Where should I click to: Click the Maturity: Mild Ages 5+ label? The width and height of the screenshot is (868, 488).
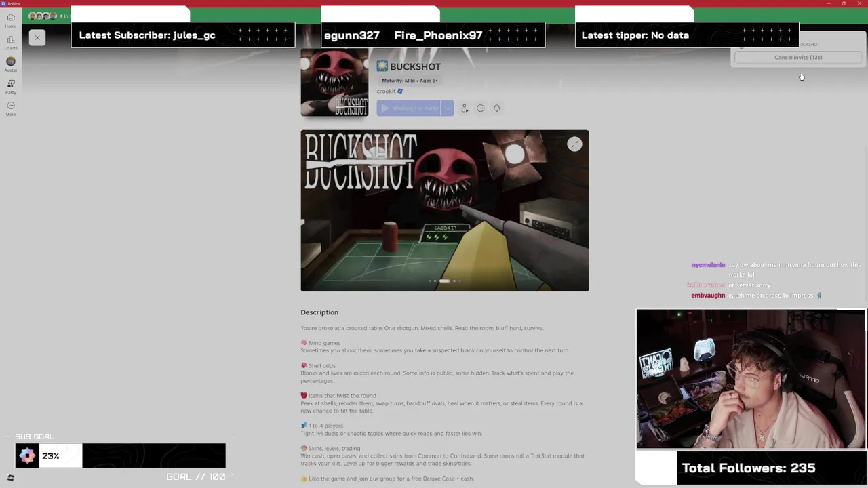pos(410,81)
